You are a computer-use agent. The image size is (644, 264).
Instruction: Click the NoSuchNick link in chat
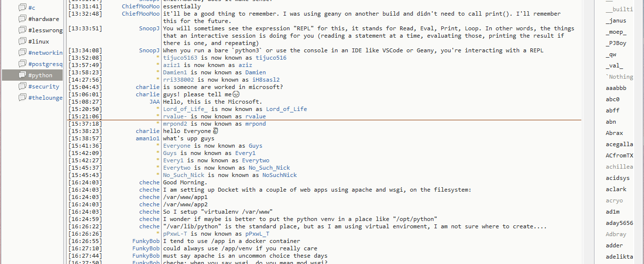pyautogui.click(x=279, y=175)
